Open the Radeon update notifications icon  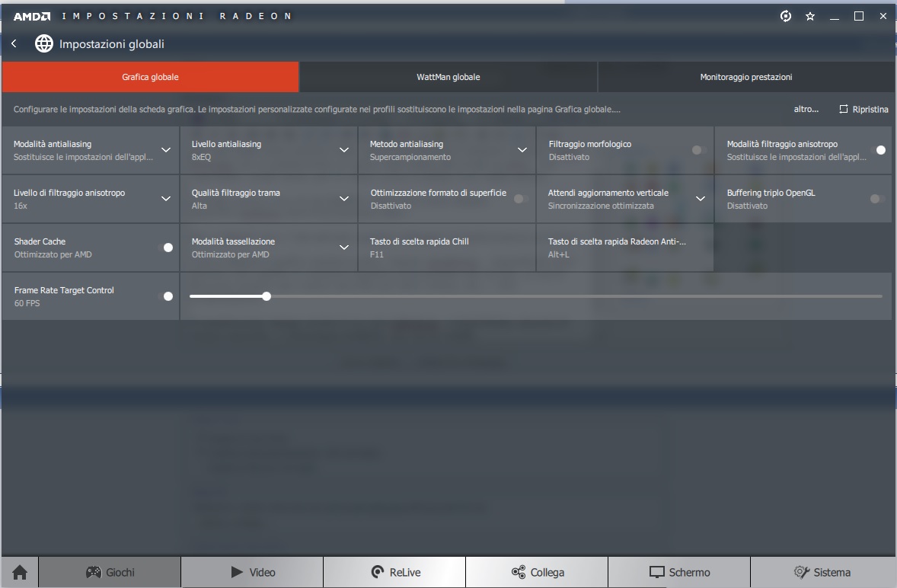click(786, 16)
